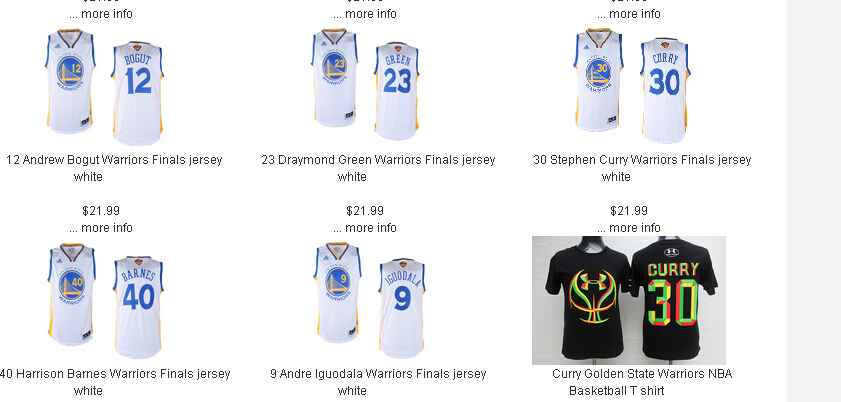Click more info above the Green jersey
The image size is (841, 402).
[x=365, y=13]
